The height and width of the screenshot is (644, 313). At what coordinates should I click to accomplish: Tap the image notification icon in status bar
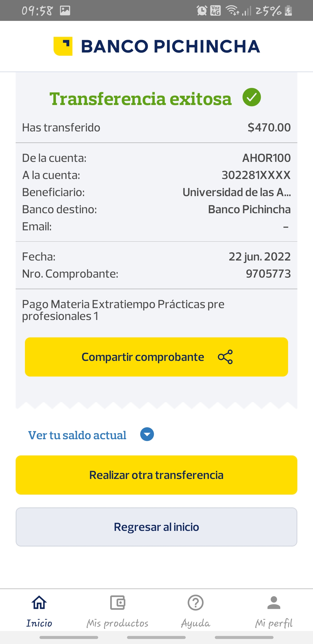tap(65, 11)
